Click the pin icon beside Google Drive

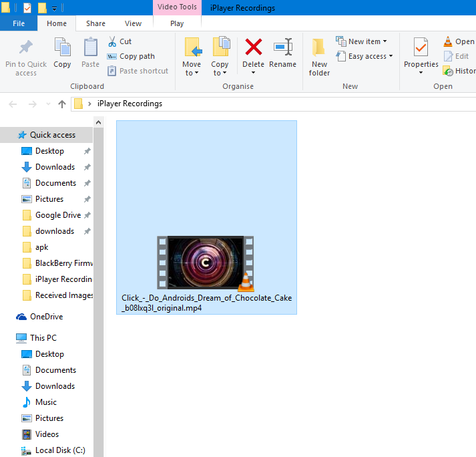coord(87,215)
